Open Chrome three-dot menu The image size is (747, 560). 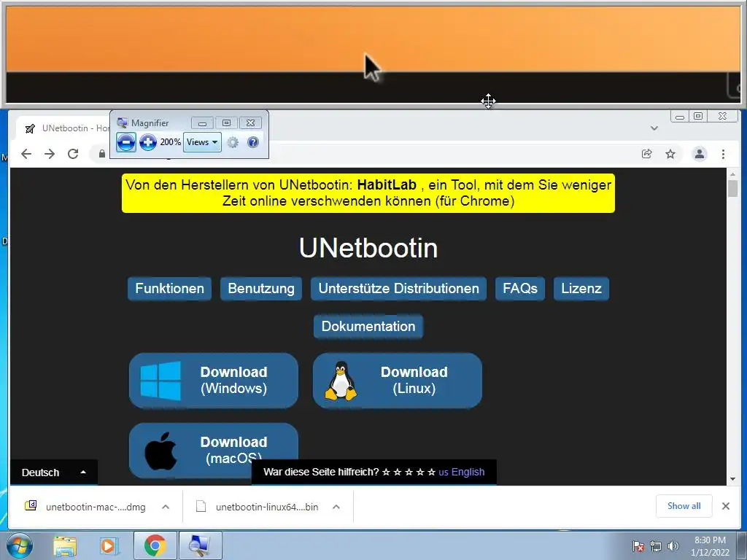pyautogui.click(x=723, y=154)
